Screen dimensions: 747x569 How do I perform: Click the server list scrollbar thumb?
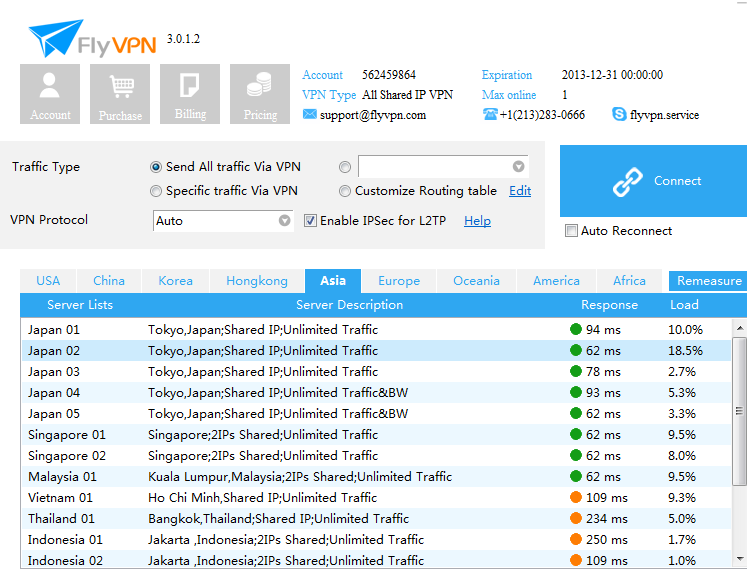point(739,411)
